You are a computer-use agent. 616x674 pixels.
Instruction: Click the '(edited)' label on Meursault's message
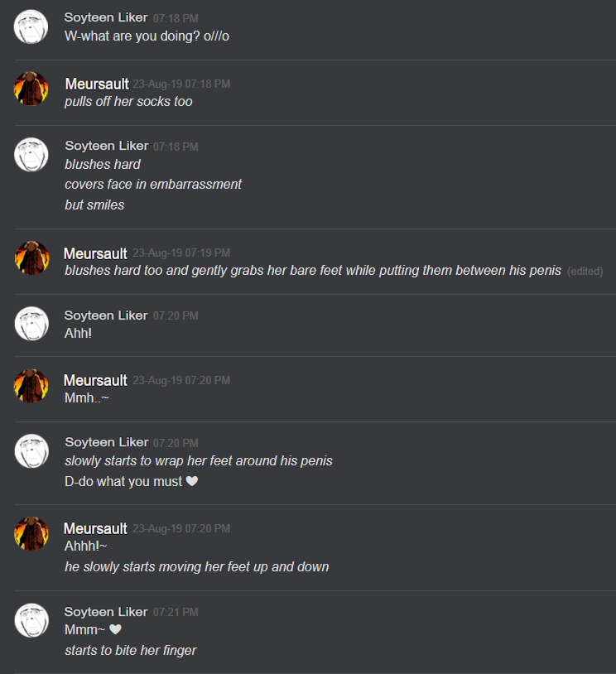585,272
